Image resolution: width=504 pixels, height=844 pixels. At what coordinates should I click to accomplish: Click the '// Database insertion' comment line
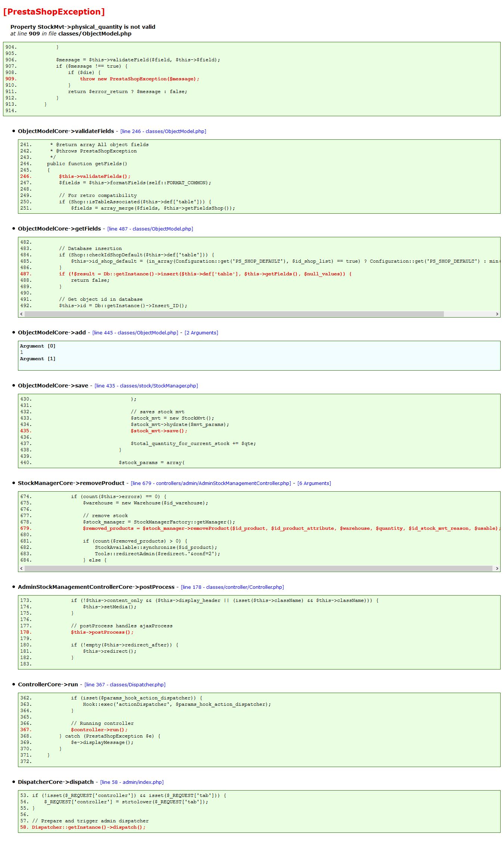[90, 249]
